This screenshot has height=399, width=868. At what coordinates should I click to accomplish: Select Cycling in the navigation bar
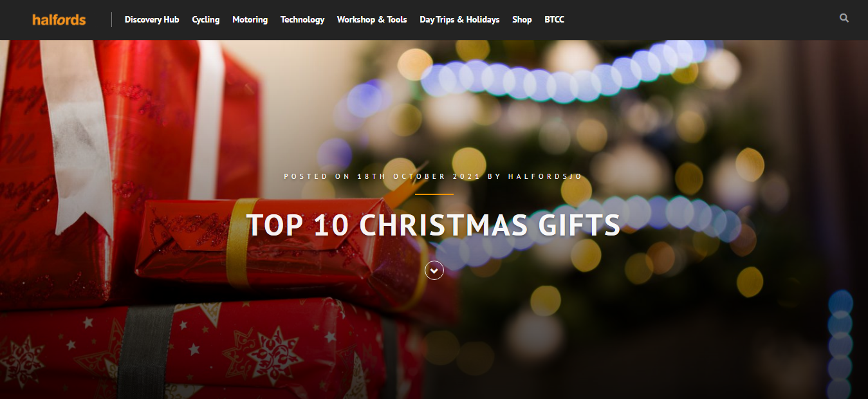coord(206,19)
